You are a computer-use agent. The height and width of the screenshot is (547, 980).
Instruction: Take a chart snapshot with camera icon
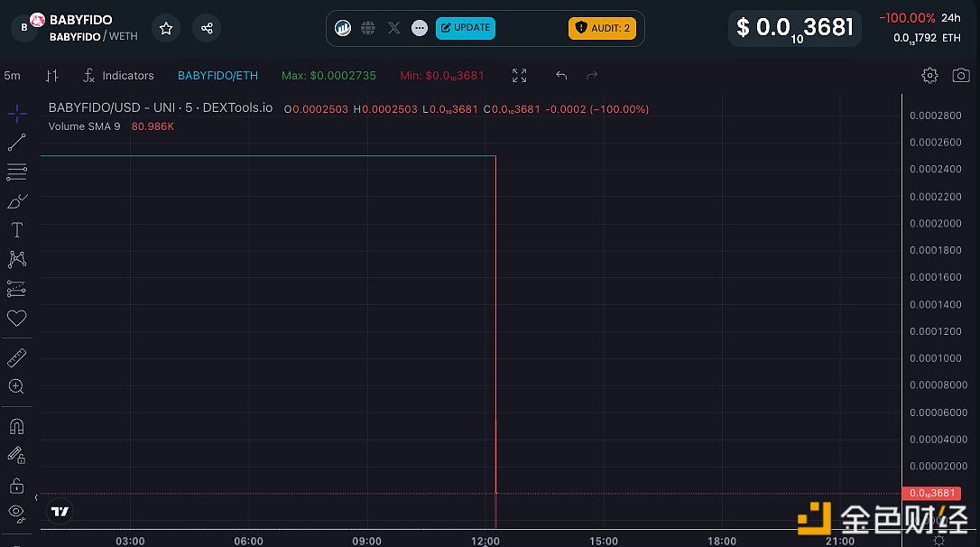961,76
